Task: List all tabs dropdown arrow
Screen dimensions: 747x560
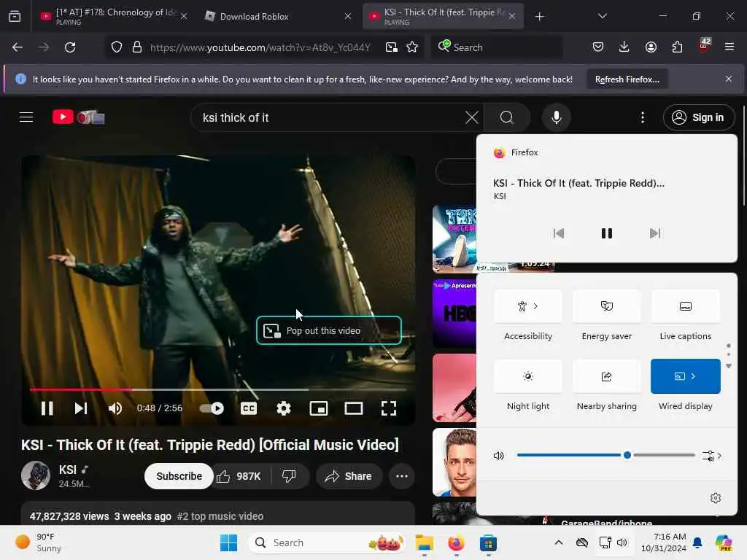Action: coord(602,16)
